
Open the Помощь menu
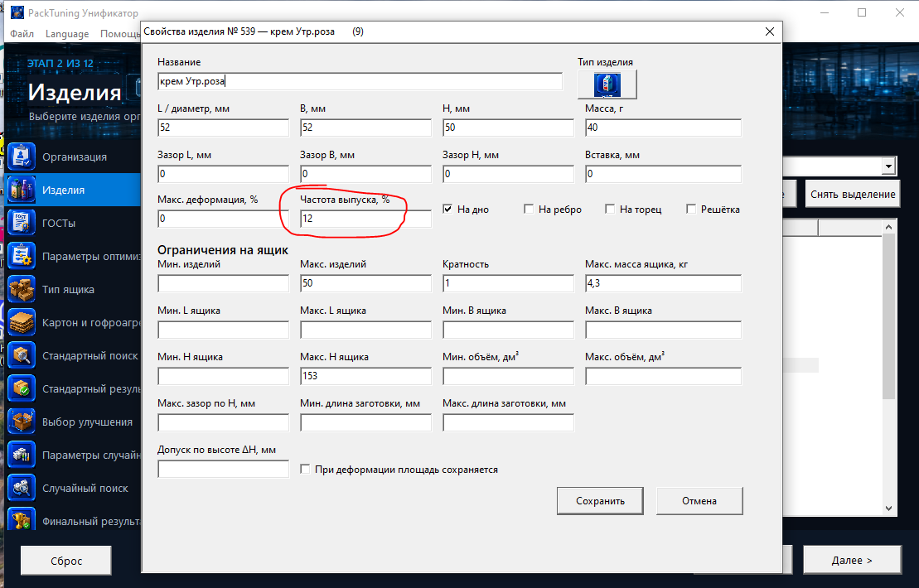119,33
